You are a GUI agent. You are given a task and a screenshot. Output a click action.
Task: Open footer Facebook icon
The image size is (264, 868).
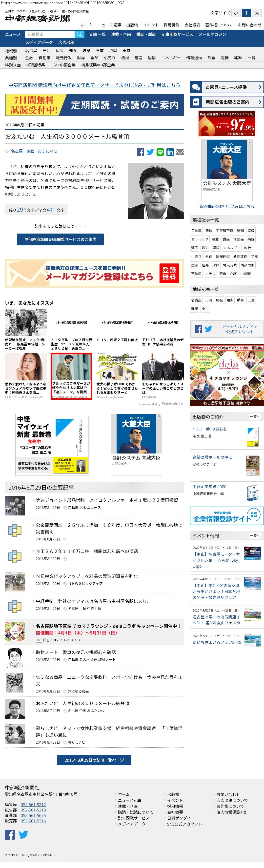pos(10,834)
